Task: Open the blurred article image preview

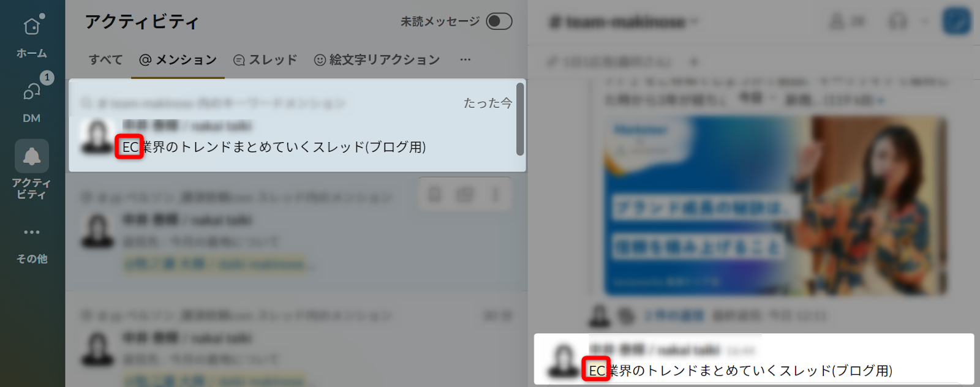Action: pos(775,206)
